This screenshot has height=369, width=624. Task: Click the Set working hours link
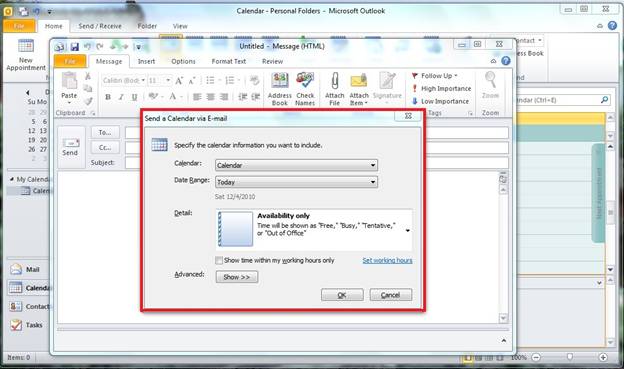(x=387, y=260)
